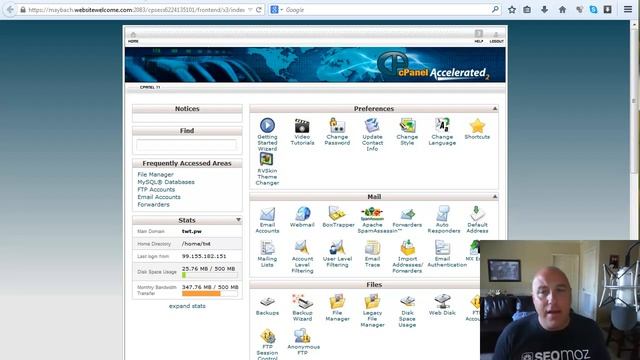Screen dimensions: 640x360
Task: Open Change Style
Action: pos(407,126)
